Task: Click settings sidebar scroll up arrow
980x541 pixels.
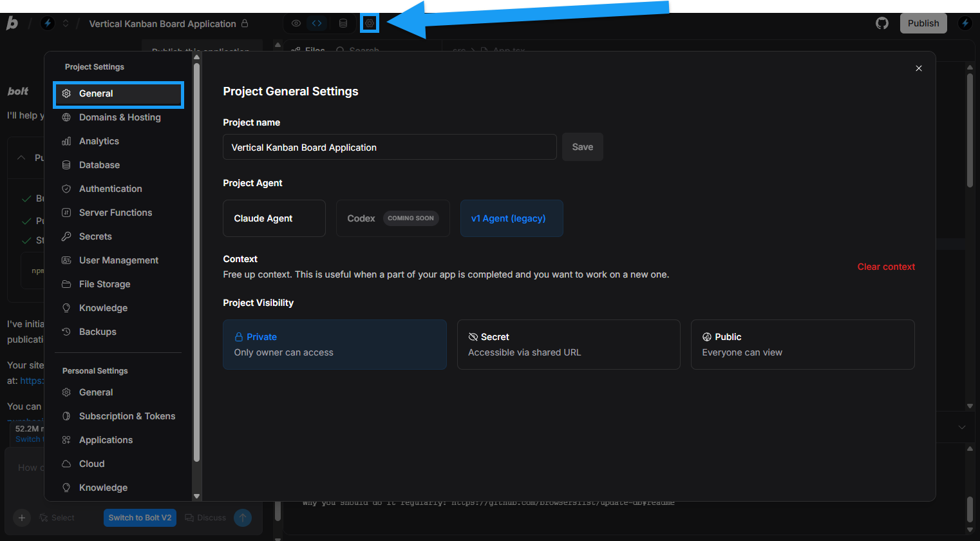Action: [x=197, y=57]
